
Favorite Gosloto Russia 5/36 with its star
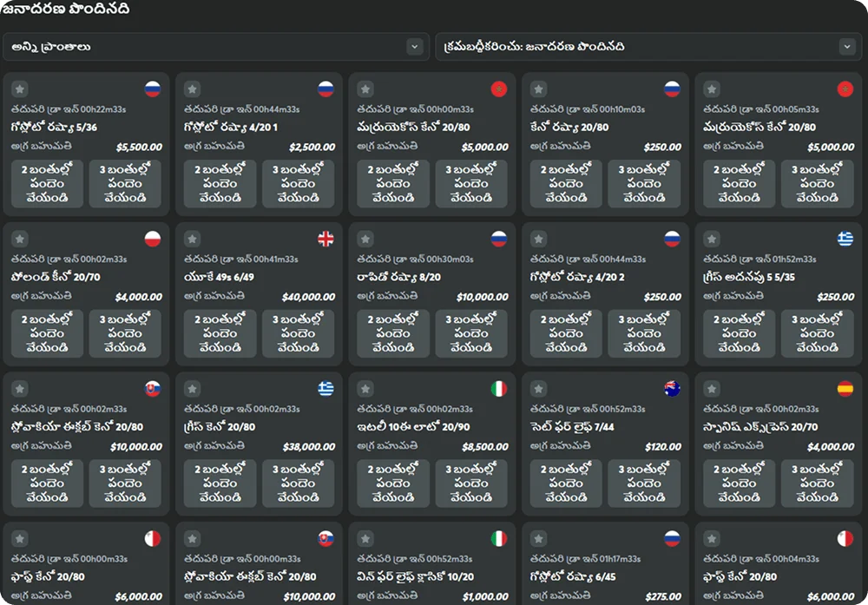[x=19, y=89]
